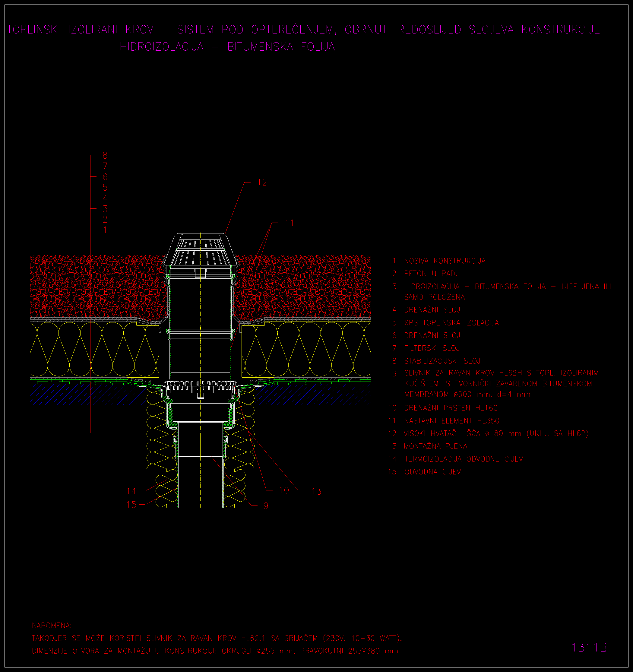633x672 pixels.
Task: Select the leaf-guard dome drawing on top of the drain
Action: 201,249
